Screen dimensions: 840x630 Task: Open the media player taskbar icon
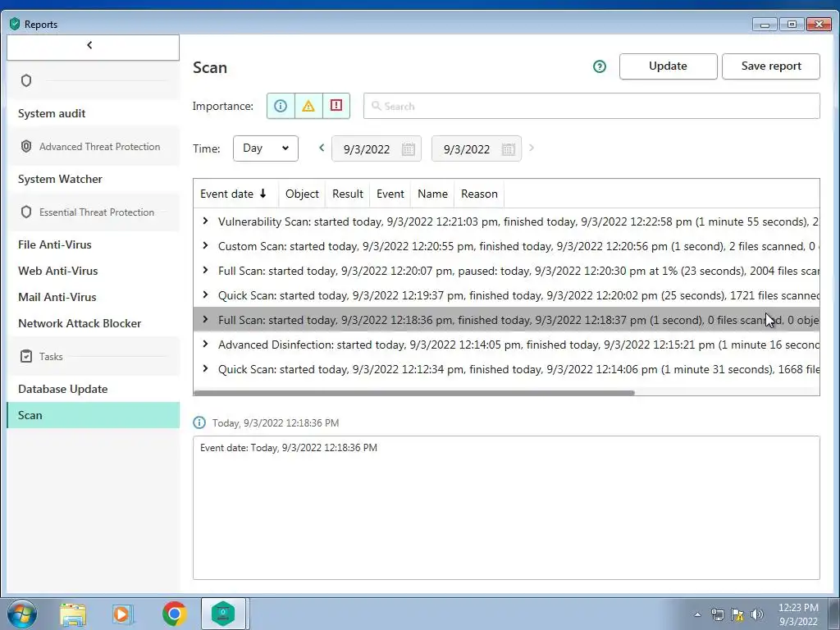pos(122,614)
